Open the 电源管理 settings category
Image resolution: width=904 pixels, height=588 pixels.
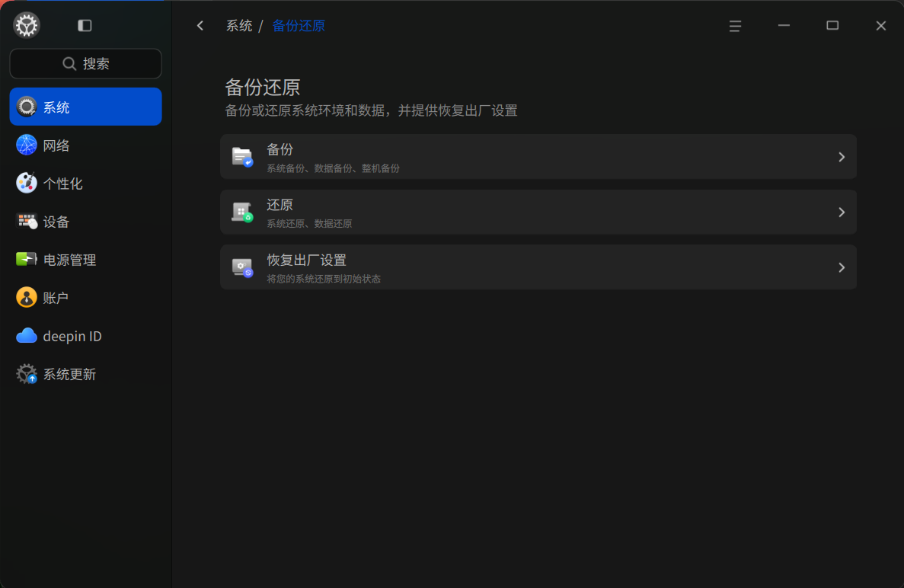click(x=86, y=259)
